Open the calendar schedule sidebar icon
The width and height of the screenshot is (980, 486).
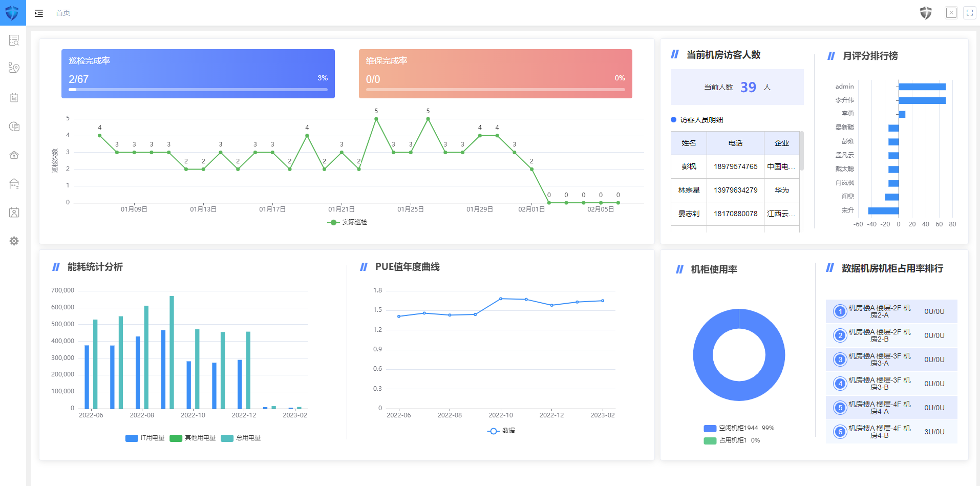[14, 97]
